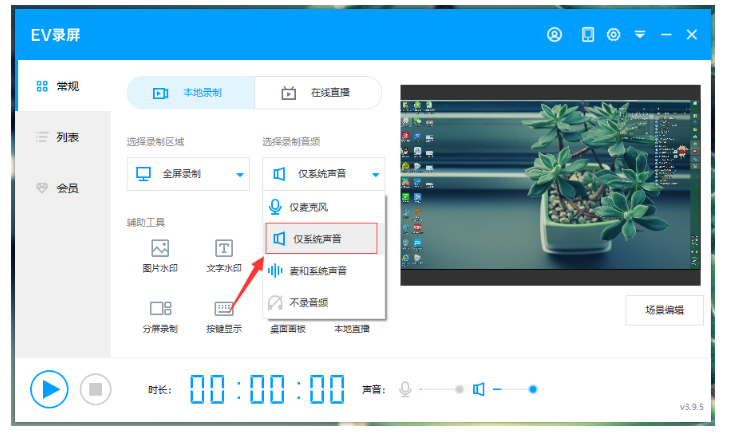Expand the 全屏录制 region dropdown
Screen dimensions: 732x434
click(x=188, y=174)
